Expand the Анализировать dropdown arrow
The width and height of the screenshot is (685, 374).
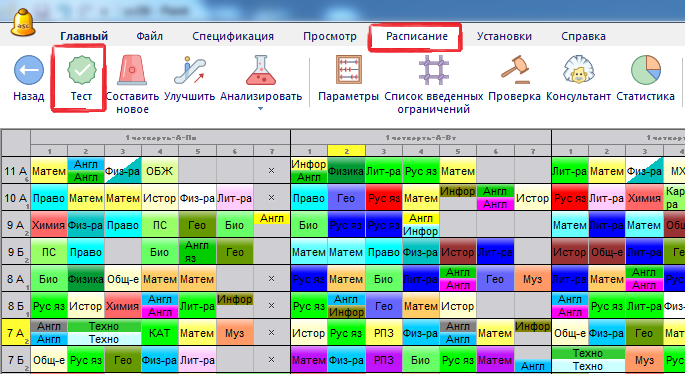coord(260,109)
